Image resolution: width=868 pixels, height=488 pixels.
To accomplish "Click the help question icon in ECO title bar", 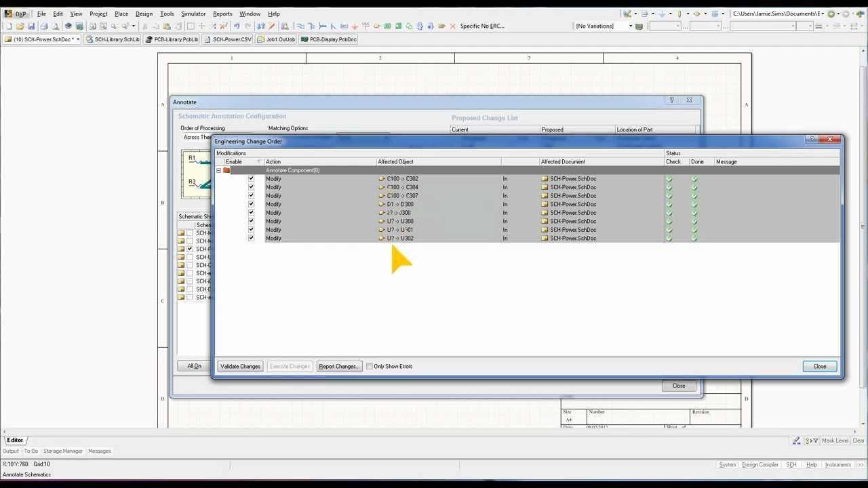I will (812, 140).
